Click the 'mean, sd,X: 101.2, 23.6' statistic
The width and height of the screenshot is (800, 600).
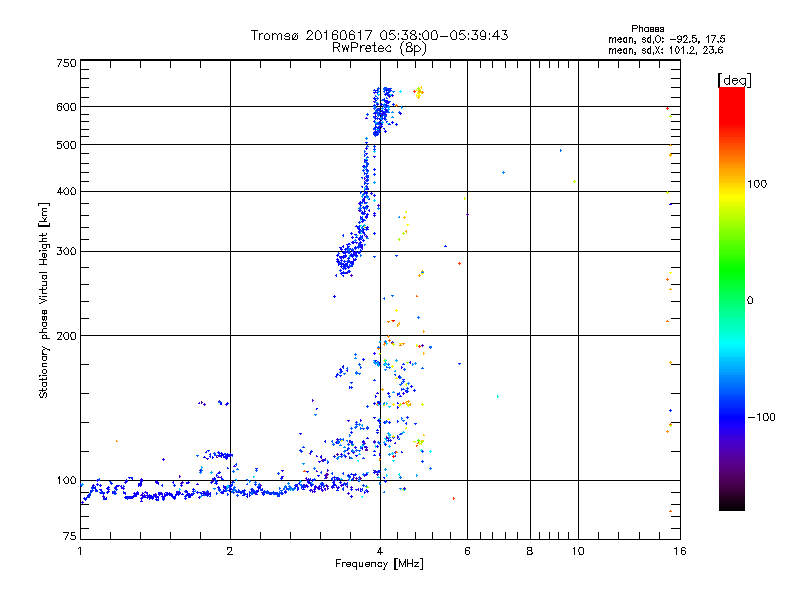point(665,50)
